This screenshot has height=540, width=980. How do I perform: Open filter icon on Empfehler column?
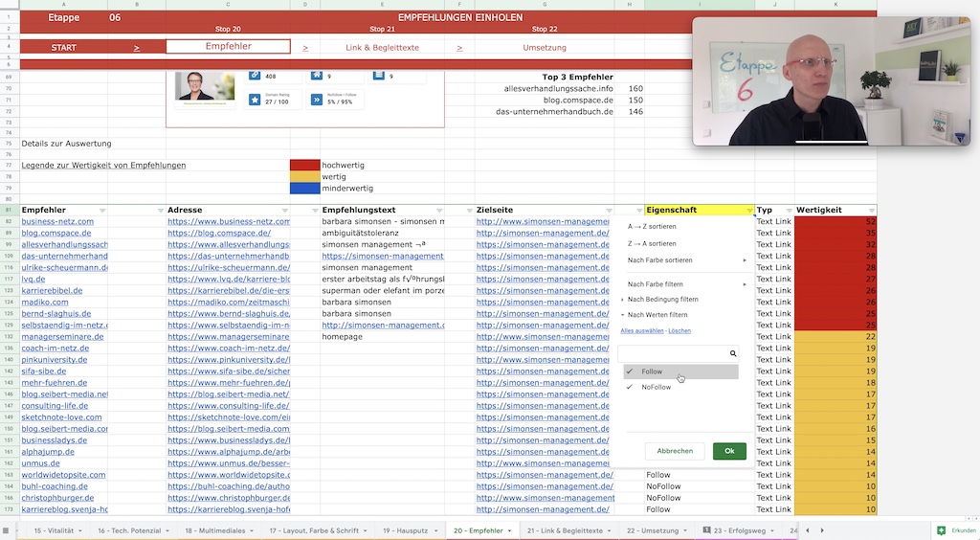point(102,210)
